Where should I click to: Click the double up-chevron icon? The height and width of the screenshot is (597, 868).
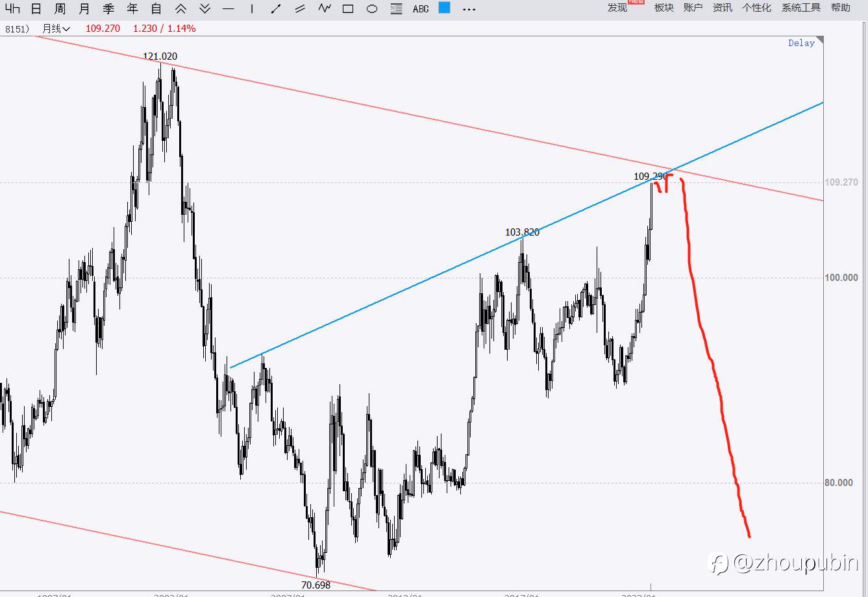pos(180,8)
